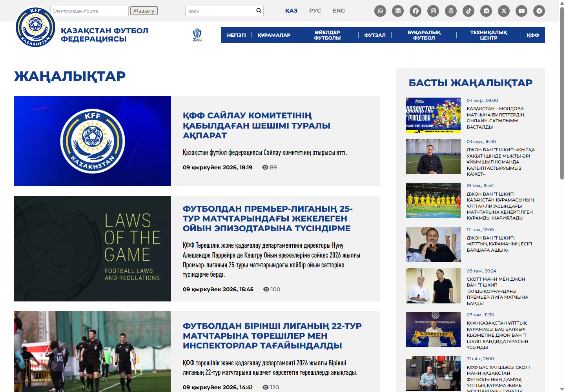Open sidebar news «Ұлттық құраманың есігі баршаға ашық»

(499, 244)
